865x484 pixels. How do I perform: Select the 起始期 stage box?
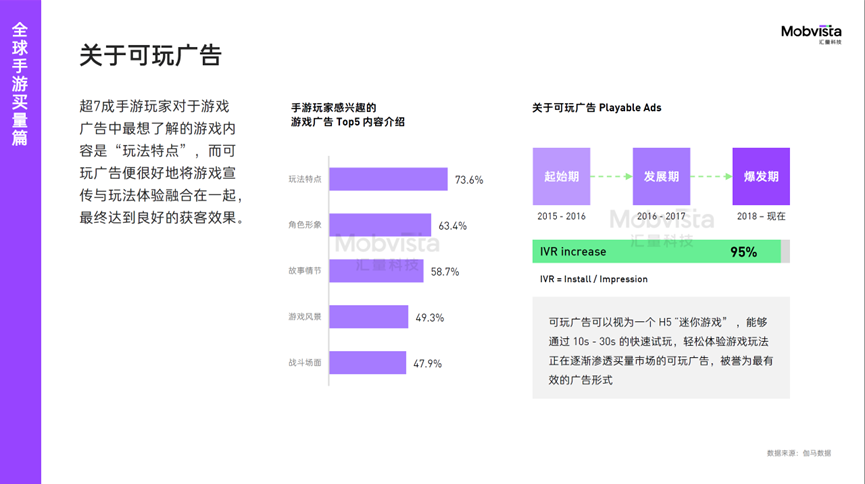click(x=561, y=176)
